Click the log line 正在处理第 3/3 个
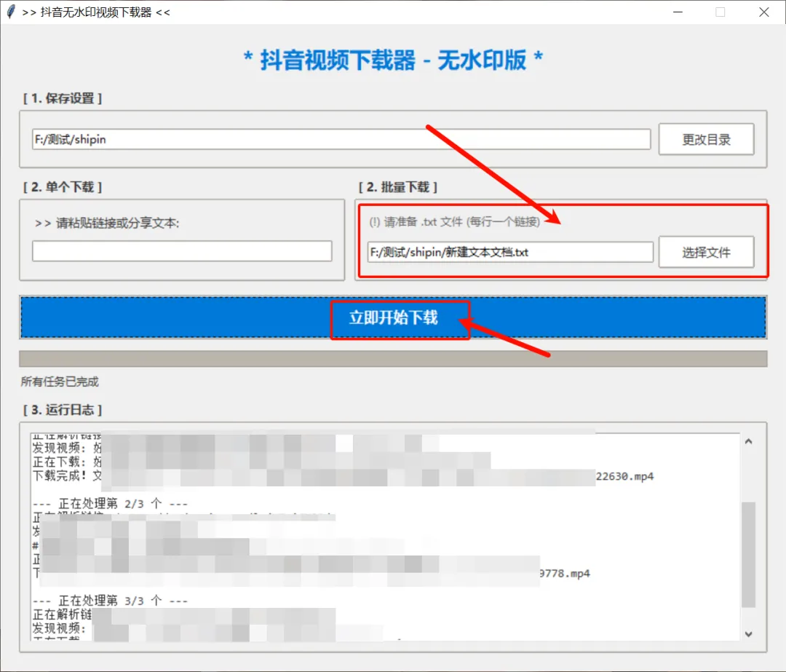This screenshot has height=672, width=786. tap(111, 601)
